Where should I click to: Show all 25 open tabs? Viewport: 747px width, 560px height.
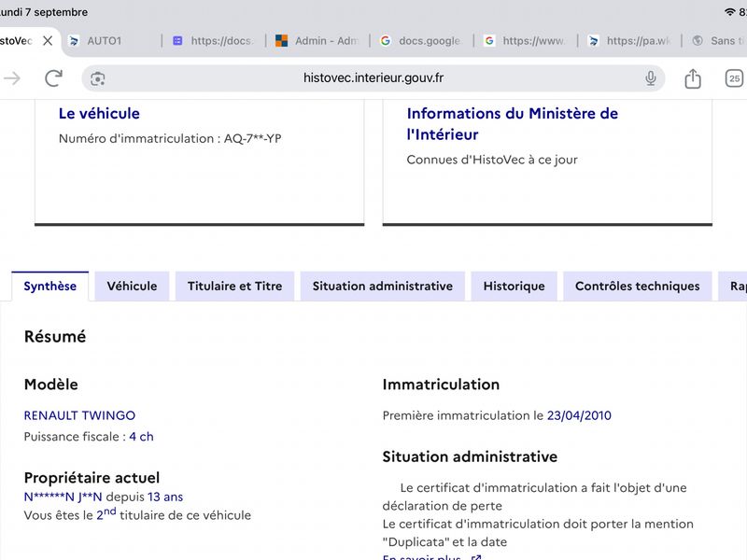pos(734,78)
